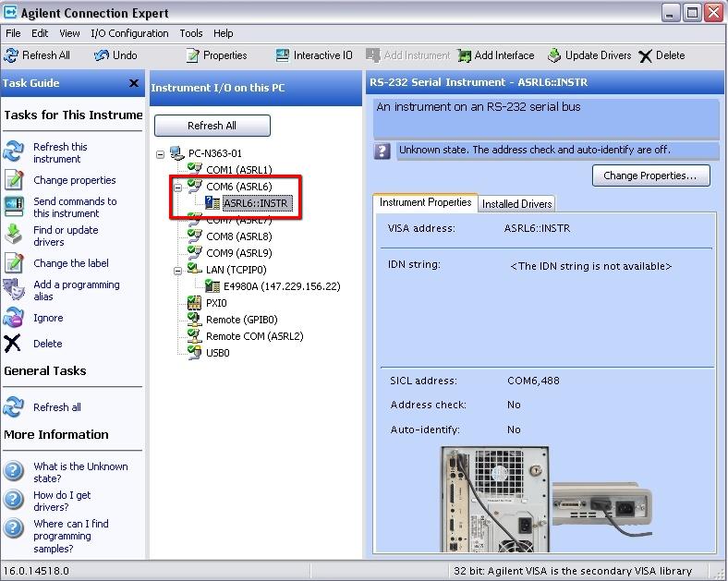Click the PC-N363-01 computer icon

tap(176, 152)
